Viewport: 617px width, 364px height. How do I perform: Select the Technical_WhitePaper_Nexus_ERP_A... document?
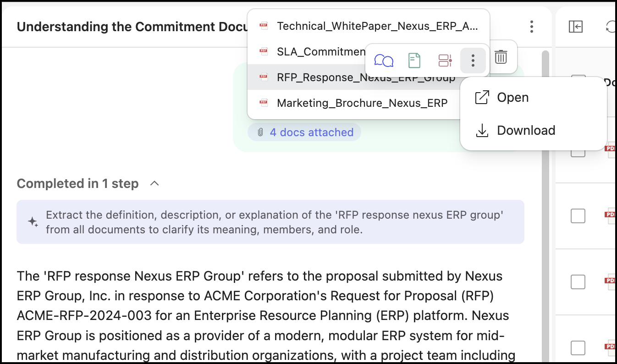tap(369, 26)
